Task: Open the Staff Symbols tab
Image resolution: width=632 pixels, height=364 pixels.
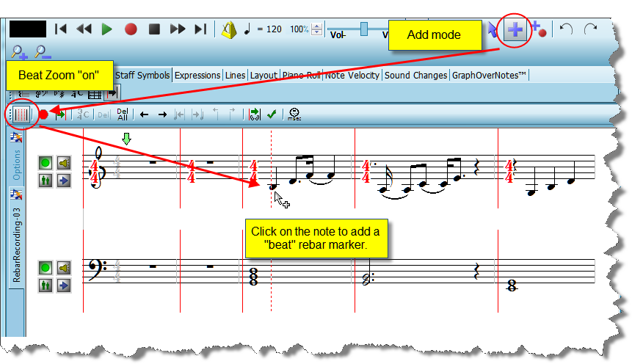Action: coord(142,75)
